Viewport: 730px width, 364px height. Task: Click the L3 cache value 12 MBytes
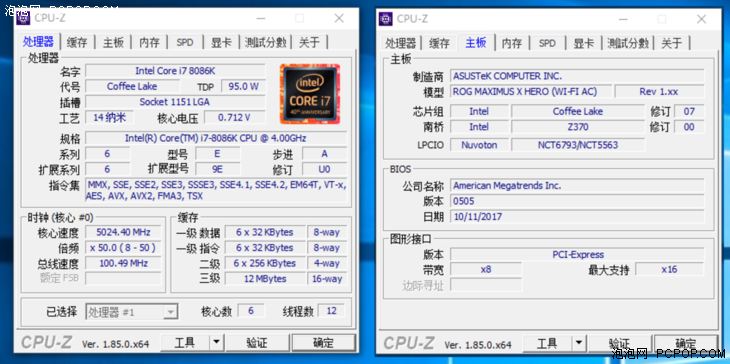(x=265, y=279)
